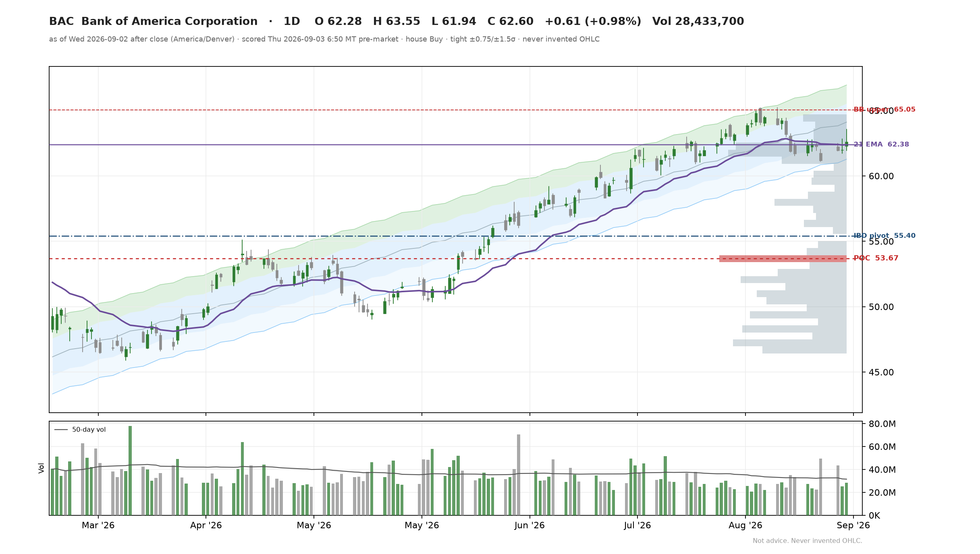Click the '80.0M' volume axis tick
This screenshot has height=554, width=980.
(882, 424)
